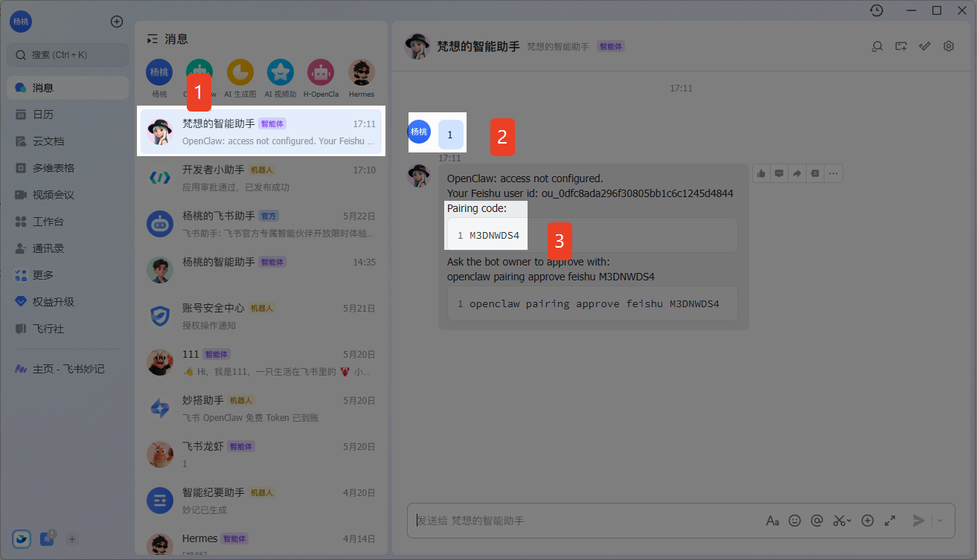
Task: Open the history clock icon in title bar
Action: (x=877, y=10)
